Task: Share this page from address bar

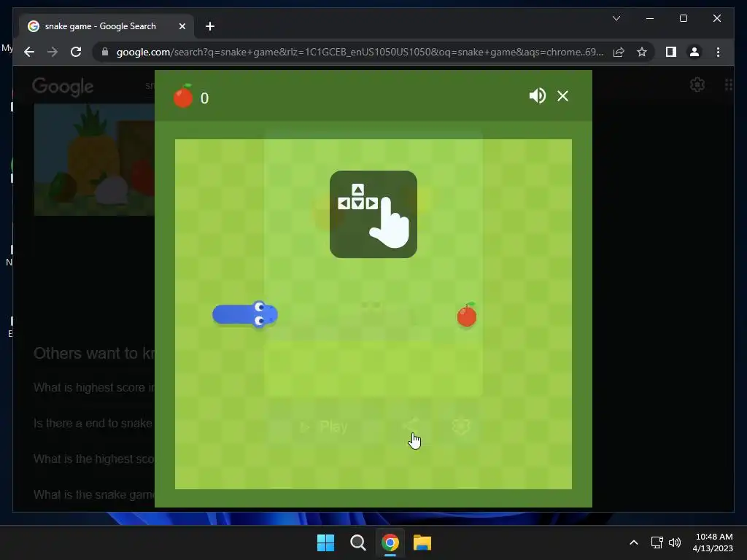Action: coord(619,52)
